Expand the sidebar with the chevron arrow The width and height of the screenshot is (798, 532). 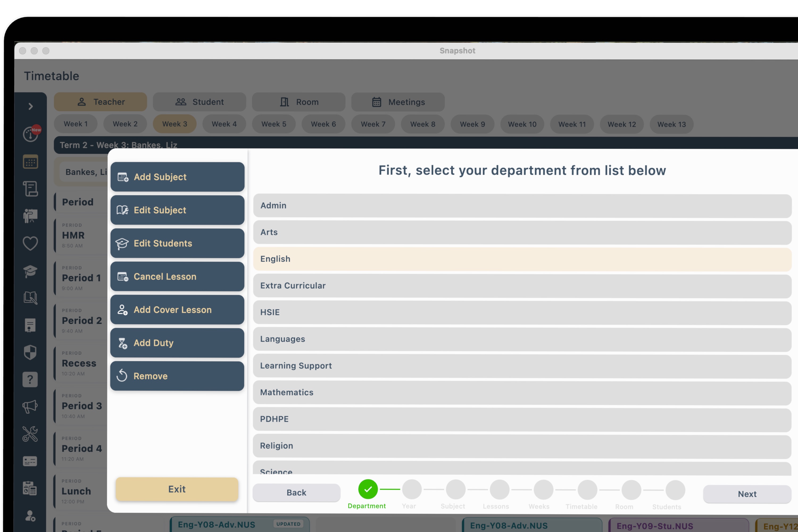pyautogui.click(x=31, y=106)
